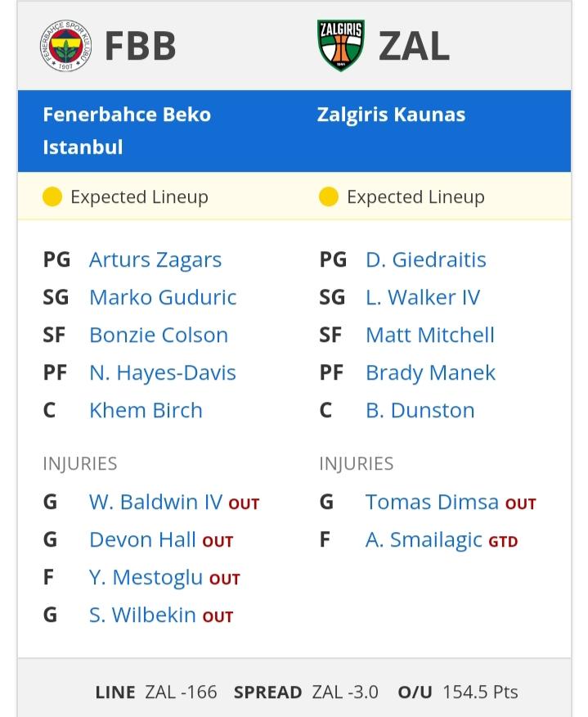Click the Fenerbahce Beko Istanbul team name
This screenshot has width=588, height=717.
pyautogui.click(x=127, y=131)
